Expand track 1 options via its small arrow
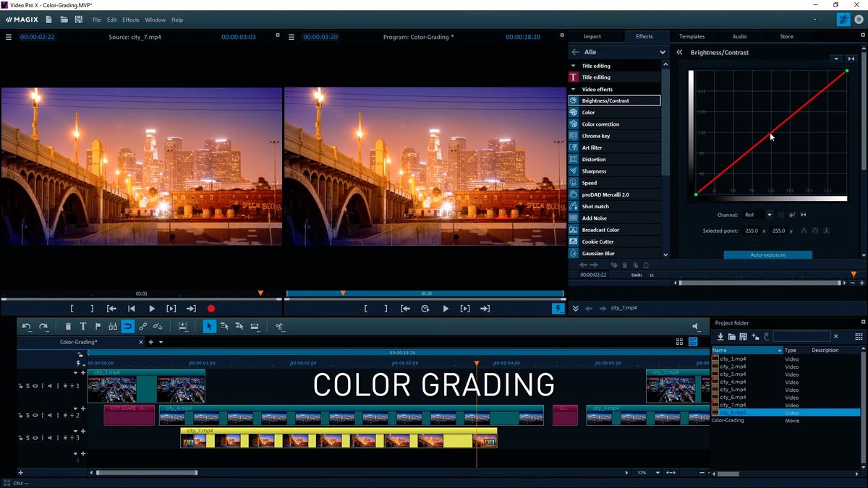 point(75,373)
